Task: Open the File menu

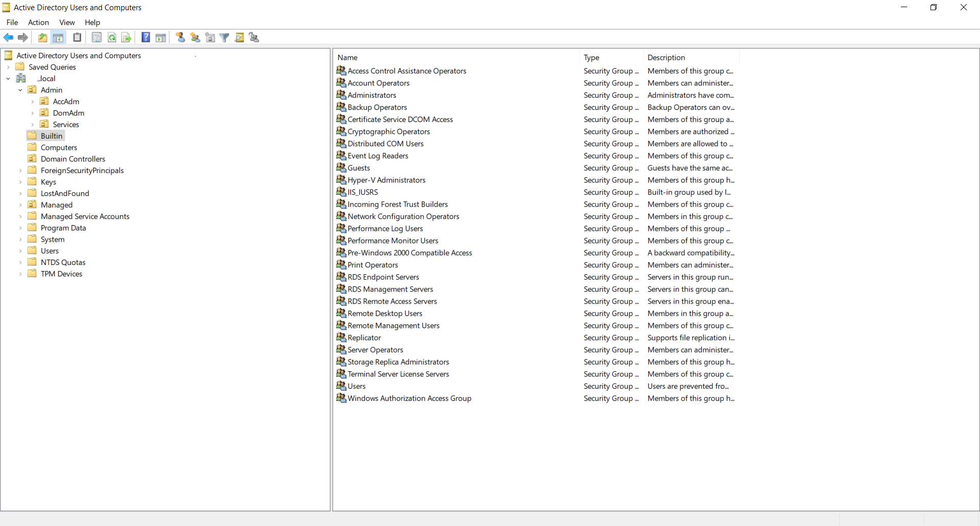Action: pyautogui.click(x=12, y=22)
